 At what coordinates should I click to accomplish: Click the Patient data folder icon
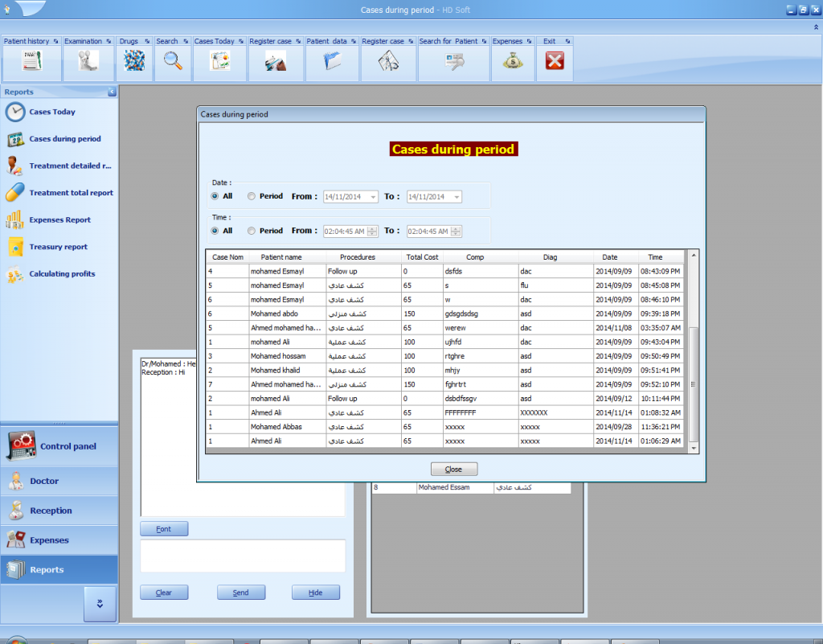332,61
